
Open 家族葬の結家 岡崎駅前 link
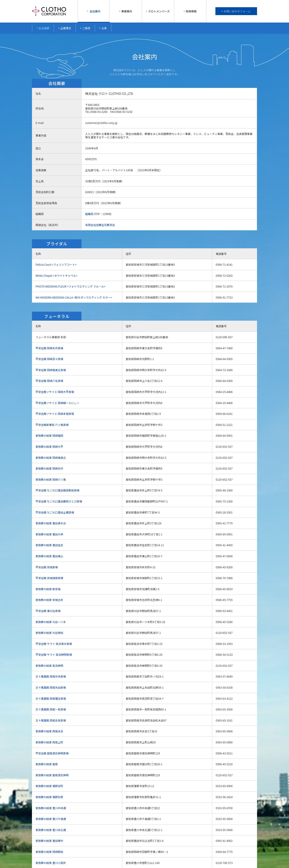tap(50, 852)
